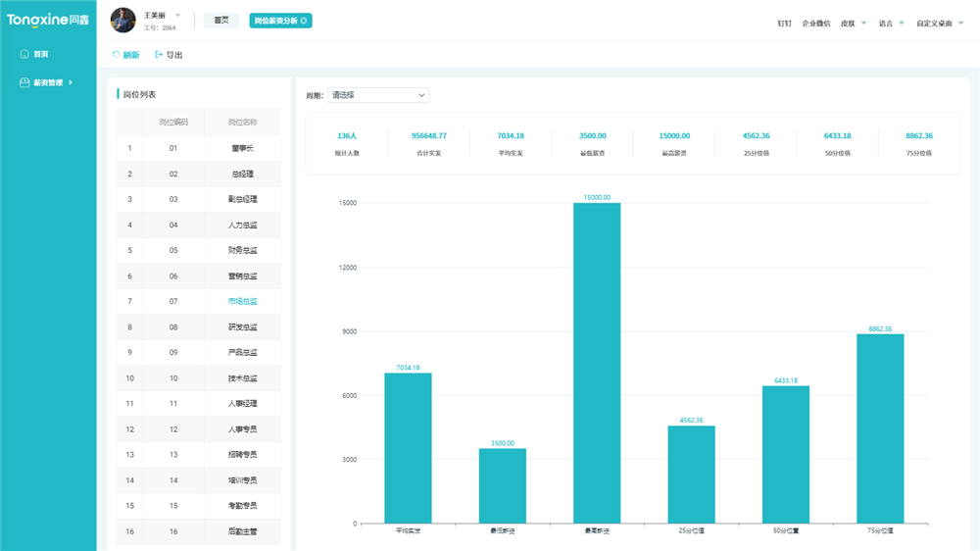Click the 最高薪资 bar in chart

[596, 363]
